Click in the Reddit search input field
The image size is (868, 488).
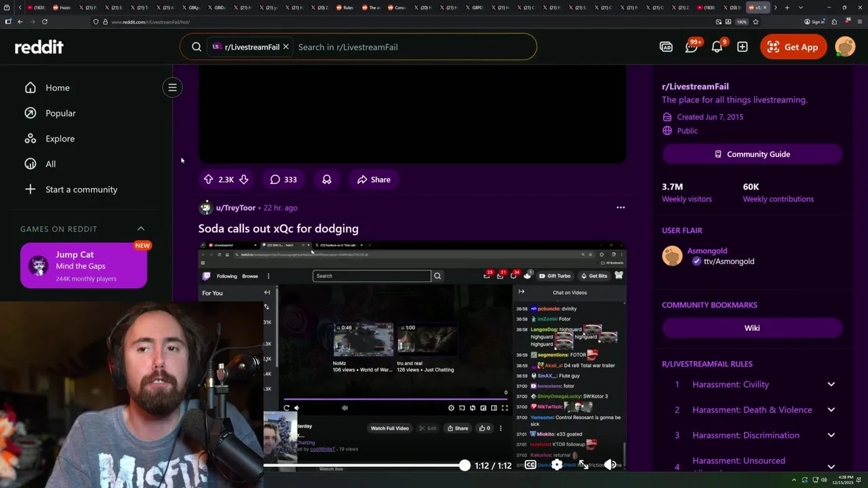pos(414,47)
